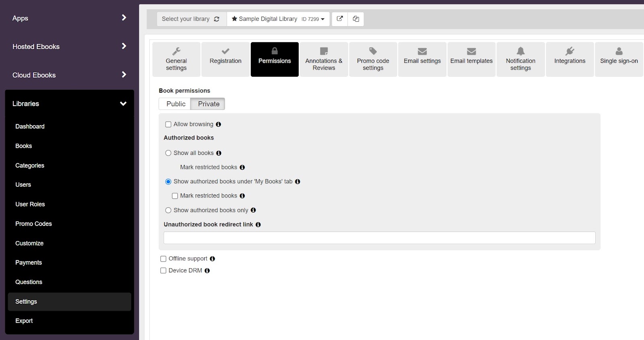Click the copy library link icon
Screen dimensions: 644x340
tap(356, 19)
